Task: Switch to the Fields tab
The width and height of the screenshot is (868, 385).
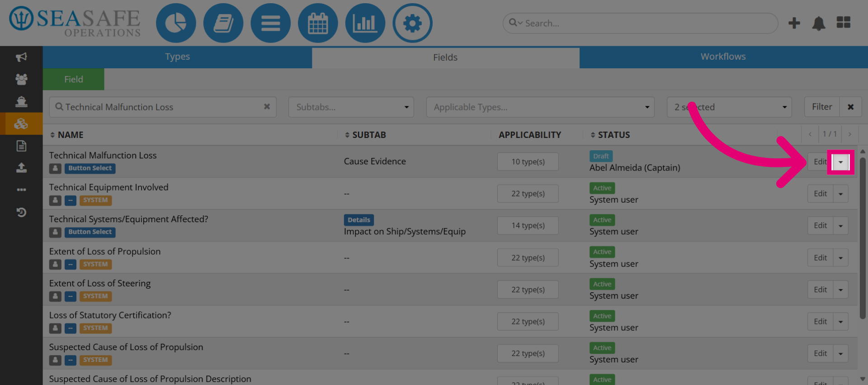Action: [x=445, y=57]
